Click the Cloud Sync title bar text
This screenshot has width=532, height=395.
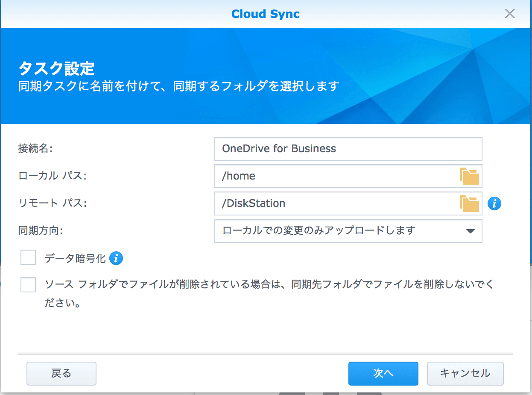265,14
